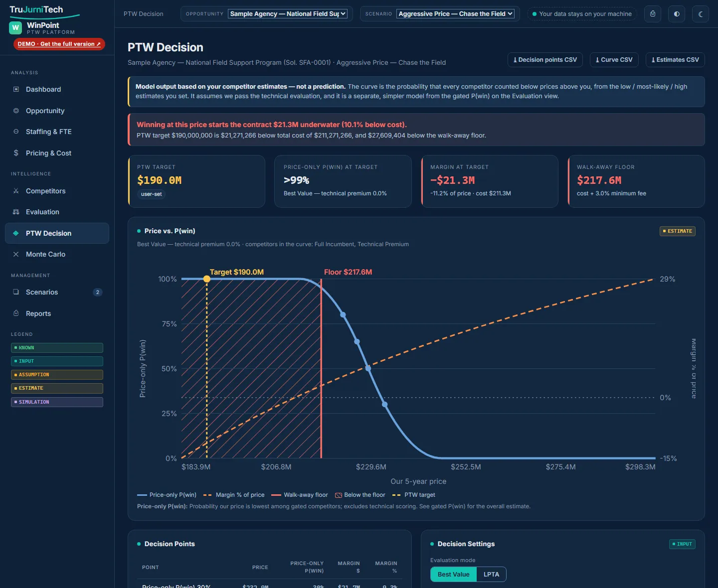
Task: Select Best Value evaluation mode
Action: pyautogui.click(x=453, y=574)
